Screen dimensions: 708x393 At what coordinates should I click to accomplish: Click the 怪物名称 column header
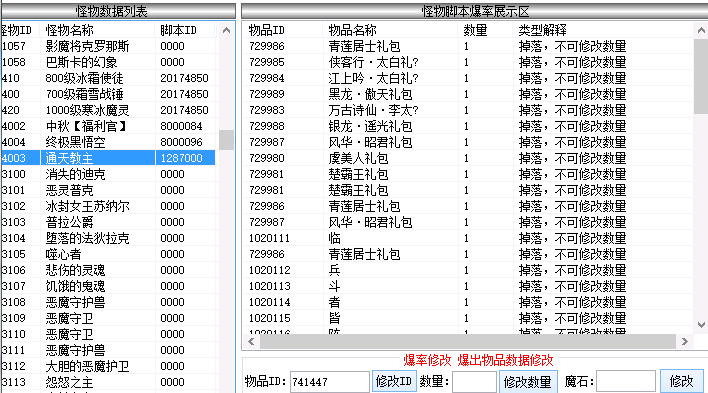pos(98,30)
